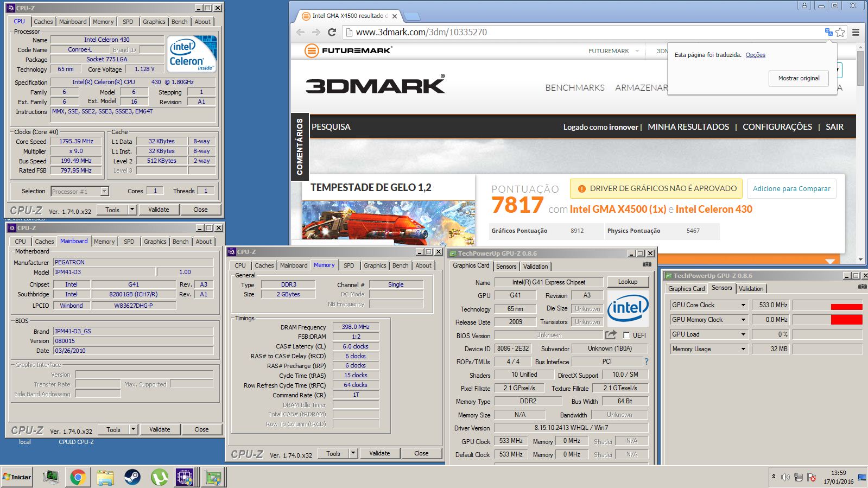
Task: Click the volume speaker tray icon
Action: point(785,477)
